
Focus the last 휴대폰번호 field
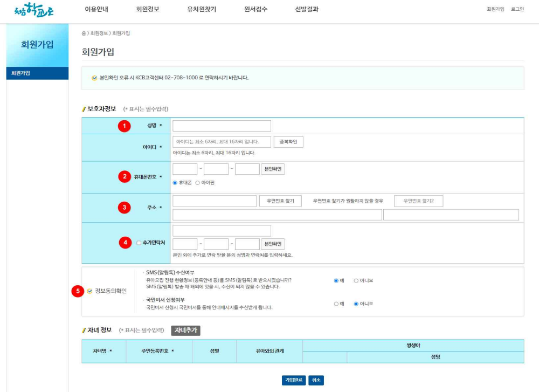coord(247,169)
